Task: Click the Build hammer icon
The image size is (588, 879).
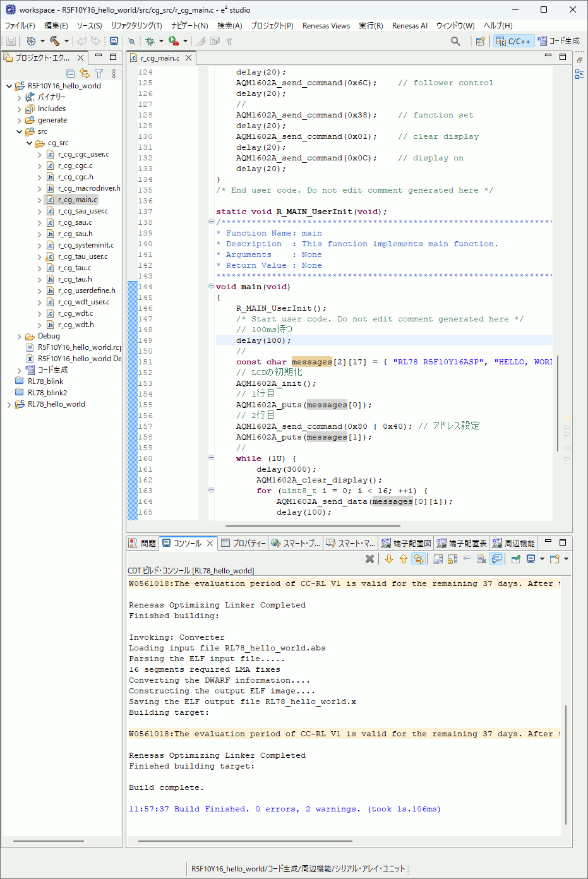Action: pos(54,41)
